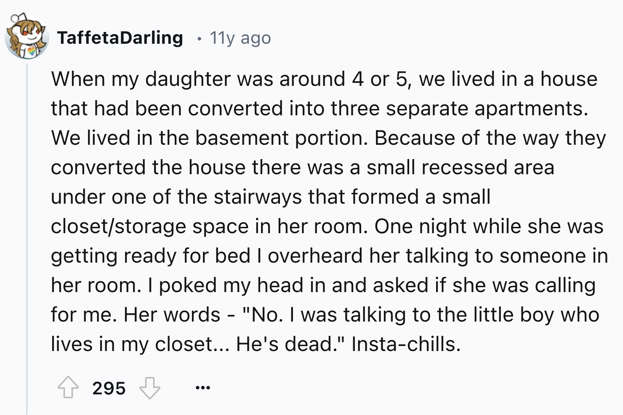Click the words "small recessed area"
623x415 pixels.
tap(460, 167)
